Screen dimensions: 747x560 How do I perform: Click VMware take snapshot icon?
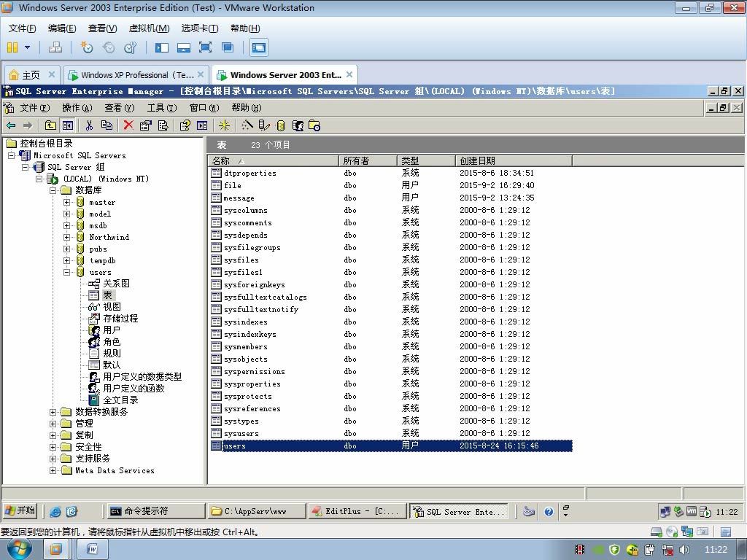tap(87, 47)
